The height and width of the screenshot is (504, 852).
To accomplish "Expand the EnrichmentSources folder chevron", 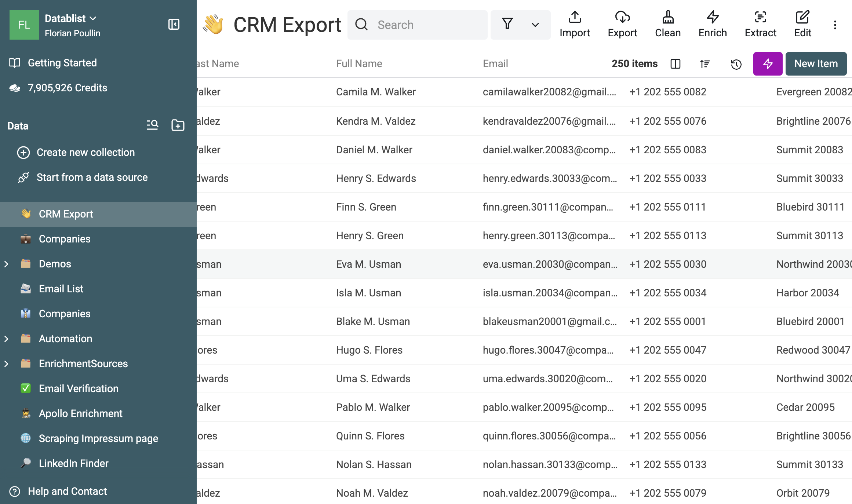I will click(6, 364).
